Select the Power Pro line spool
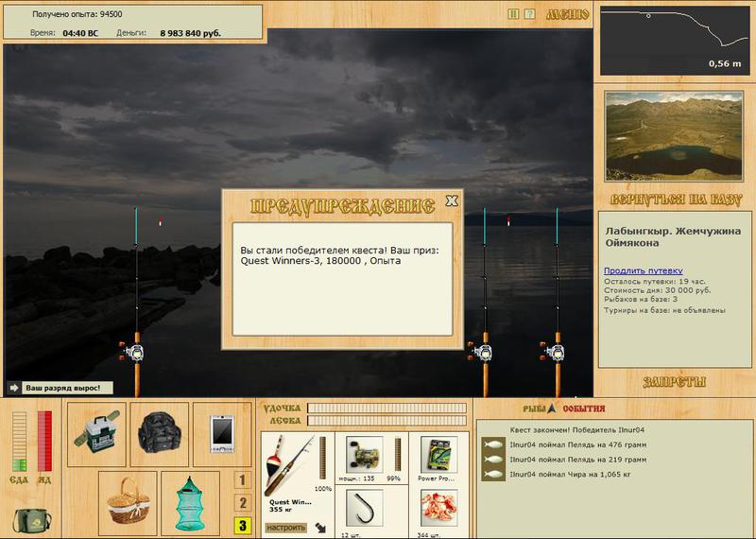The image size is (756, 539). [438, 455]
